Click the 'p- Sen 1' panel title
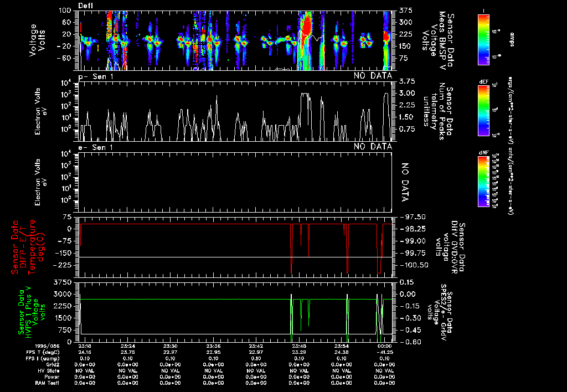The image size is (567, 392). (96, 76)
